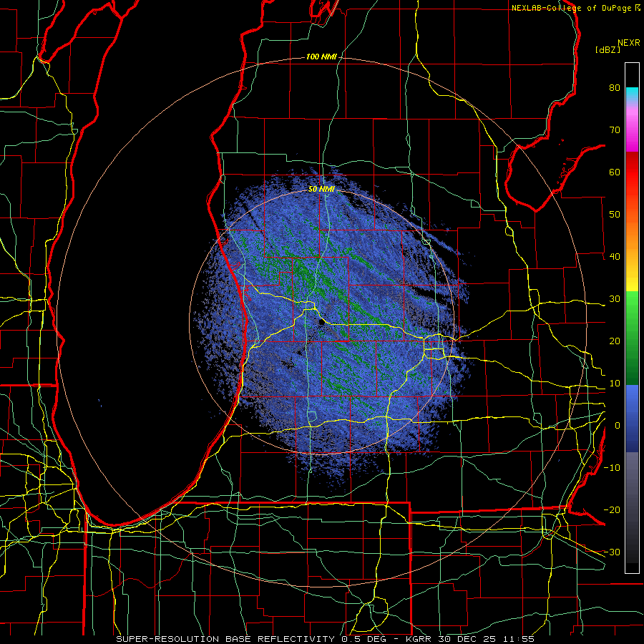Click the SUPER-RESOLUTION BASE REFLECTIVITY caption text
The width and height of the screenshot is (644, 644).
click(x=225, y=639)
